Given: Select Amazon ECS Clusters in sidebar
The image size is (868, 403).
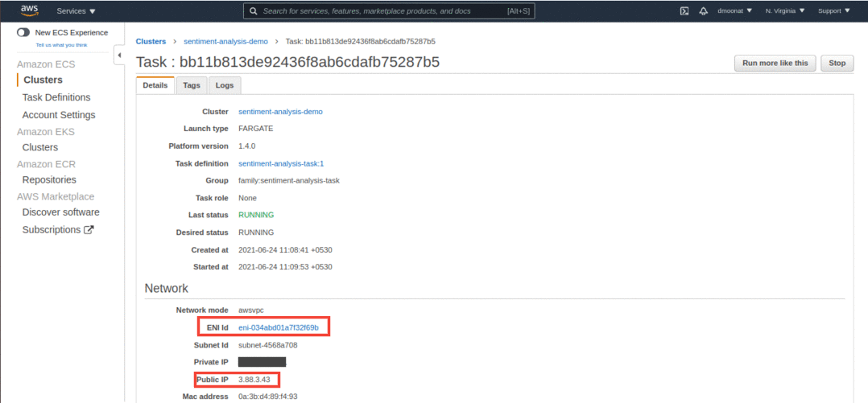Looking at the screenshot, I should click(x=43, y=80).
